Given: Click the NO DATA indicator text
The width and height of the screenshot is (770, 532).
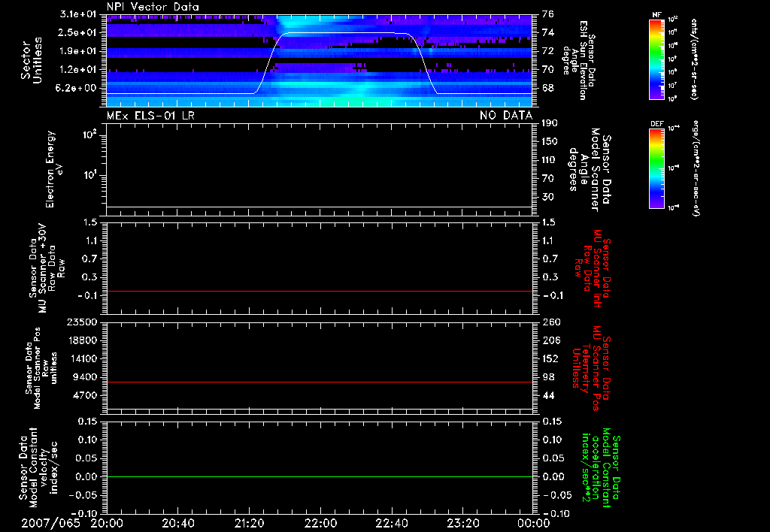Looking at the screenshot, I should [x=505, y=115].
